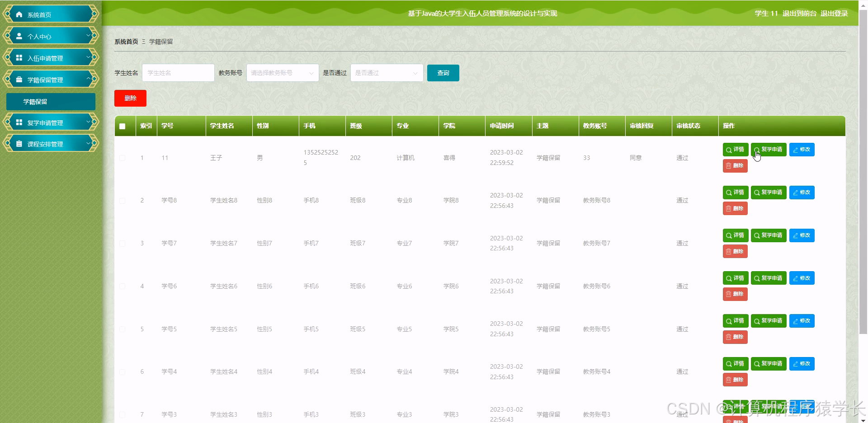View 详情 of 学生姓名5

pyautogui.click(x=736, y=321)
